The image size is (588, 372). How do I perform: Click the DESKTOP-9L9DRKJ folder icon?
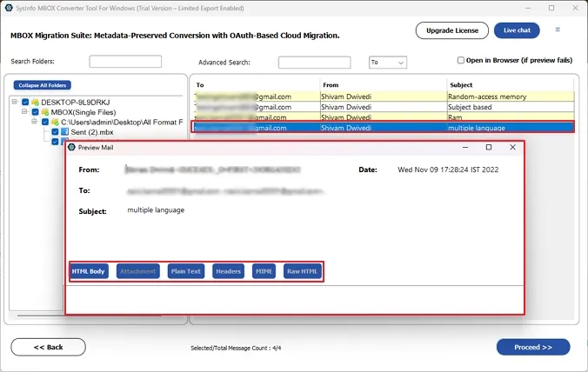(36, 103)
